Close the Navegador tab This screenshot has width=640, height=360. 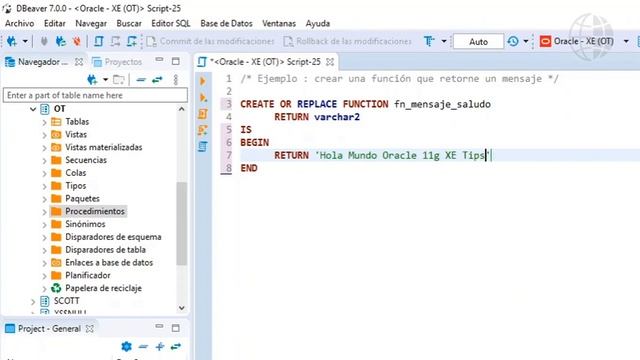pyautogui.click(x=79, y=62)
